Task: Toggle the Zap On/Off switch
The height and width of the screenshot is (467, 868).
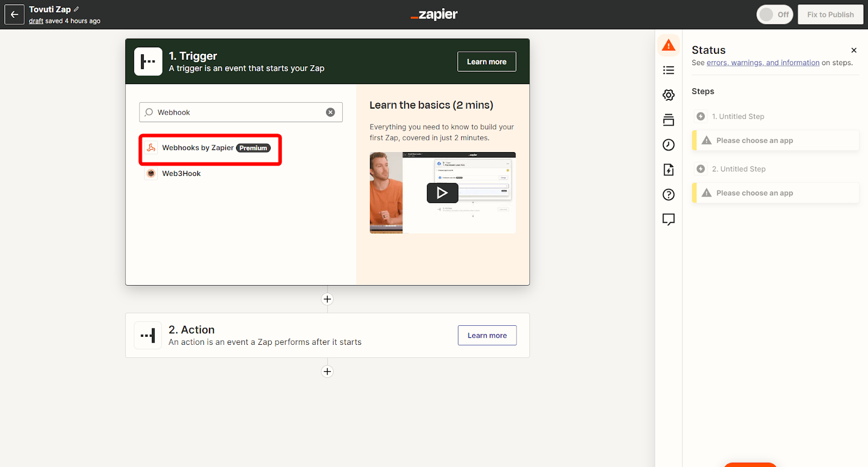Action: point(775,15)
